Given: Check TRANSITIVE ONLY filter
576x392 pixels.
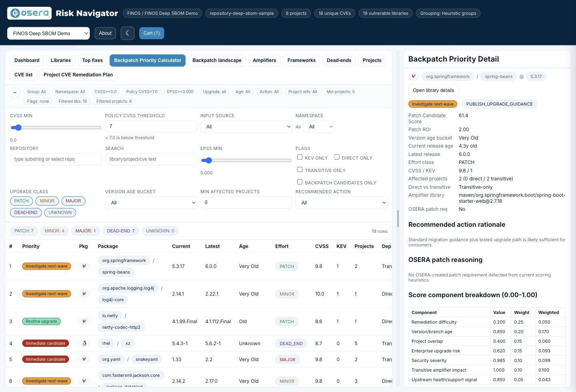Looking at the screenshot, I should [300, 170].
